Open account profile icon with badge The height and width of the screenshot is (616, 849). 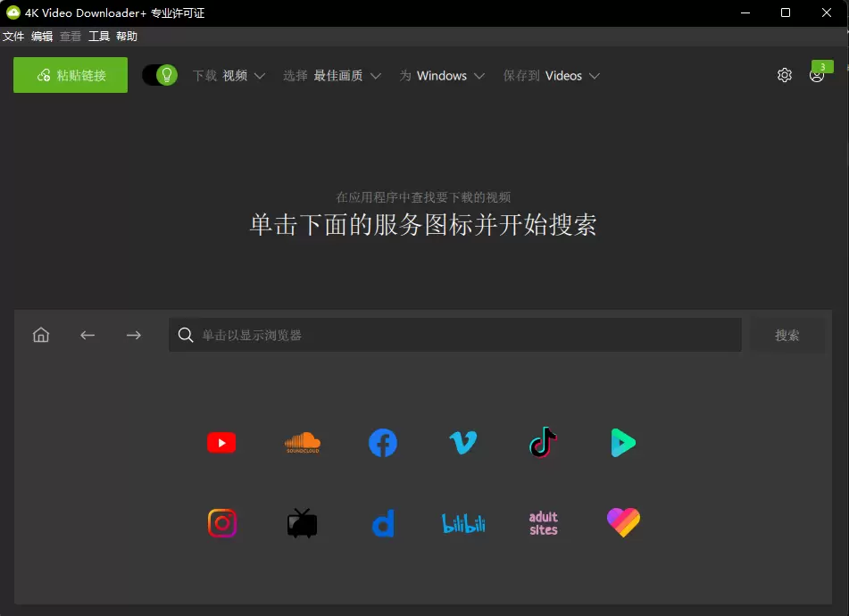pos(817,75)
